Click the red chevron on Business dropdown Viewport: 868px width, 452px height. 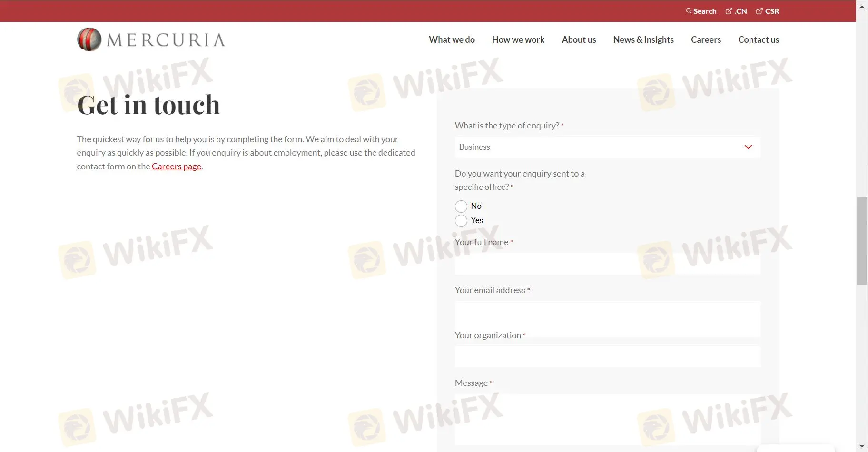pyautogui.click(x=748, y=147)
